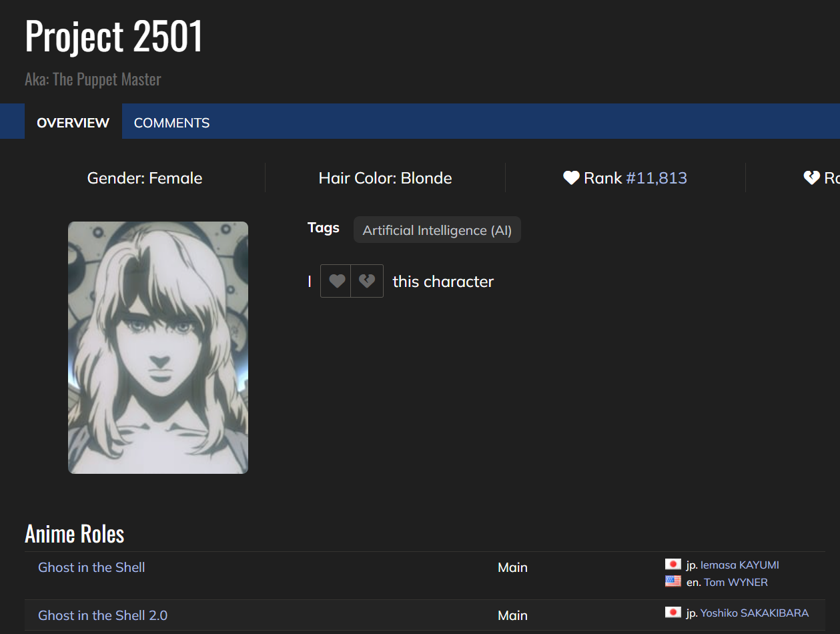Open the Ghost in the Shell anime link

pos(91,567)
